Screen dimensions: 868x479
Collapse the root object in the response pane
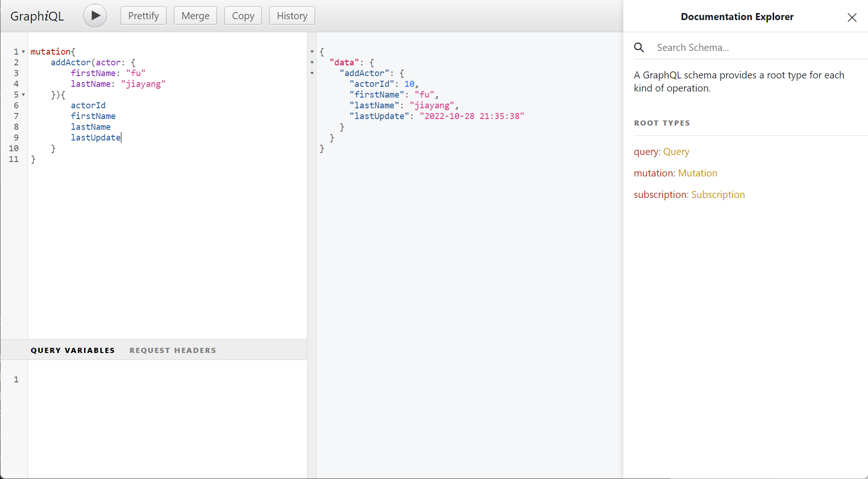312,52
